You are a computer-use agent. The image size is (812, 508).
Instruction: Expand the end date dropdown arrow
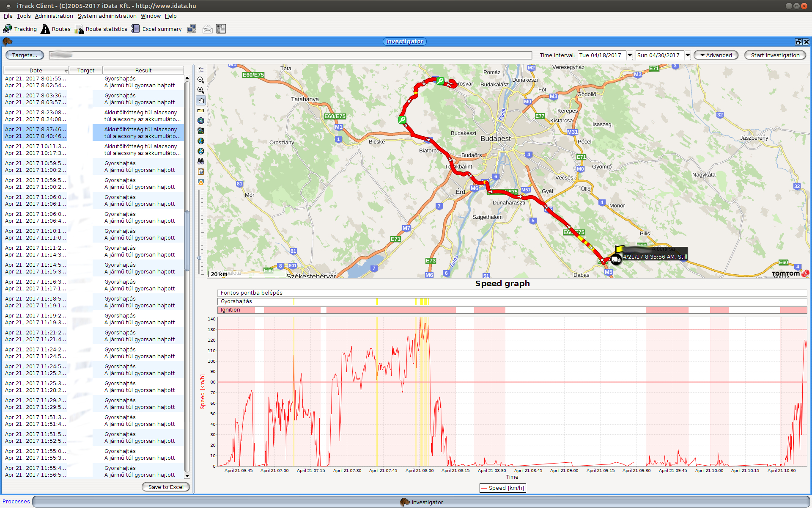pos(688,55)
